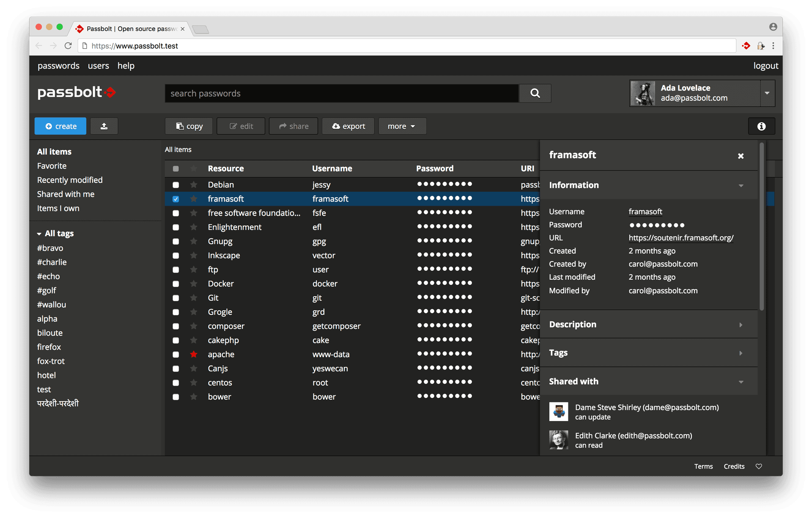The height and width of the screenshot is (518, 812).
Task: Select Recently modified filter
Action: (x=70, y=180)
